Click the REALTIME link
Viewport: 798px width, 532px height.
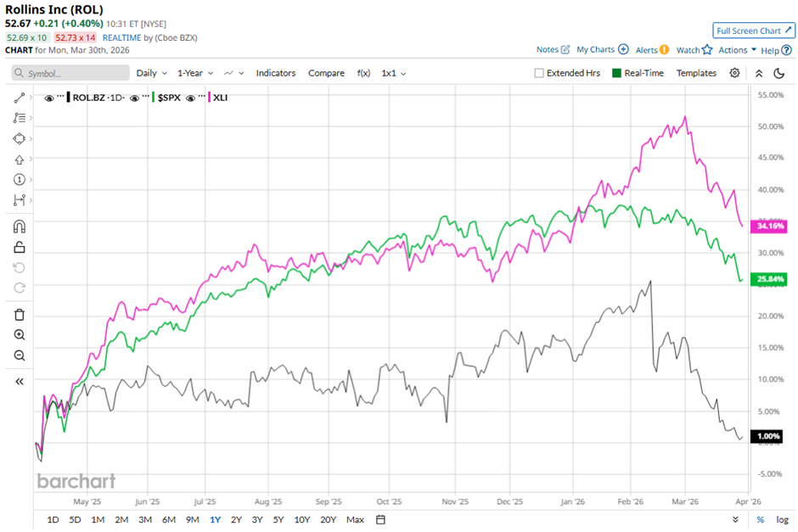pos(121,37)
